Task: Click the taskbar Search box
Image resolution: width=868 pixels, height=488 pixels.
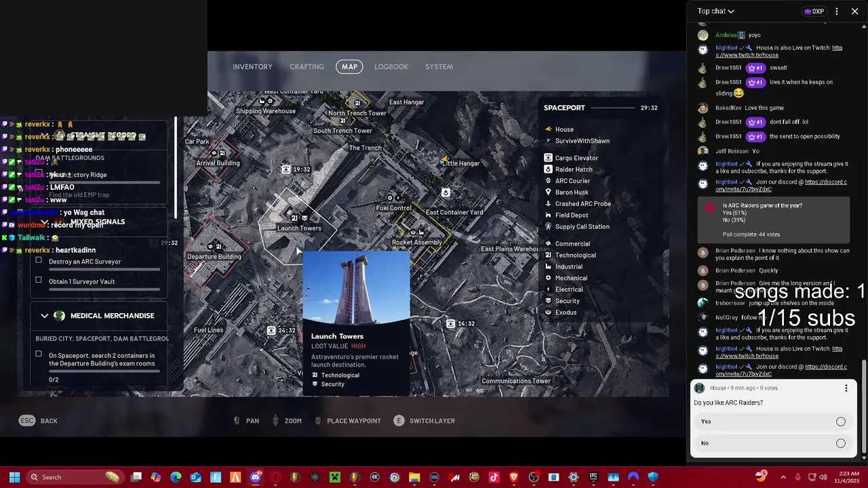Action: (x=75, y=477)
